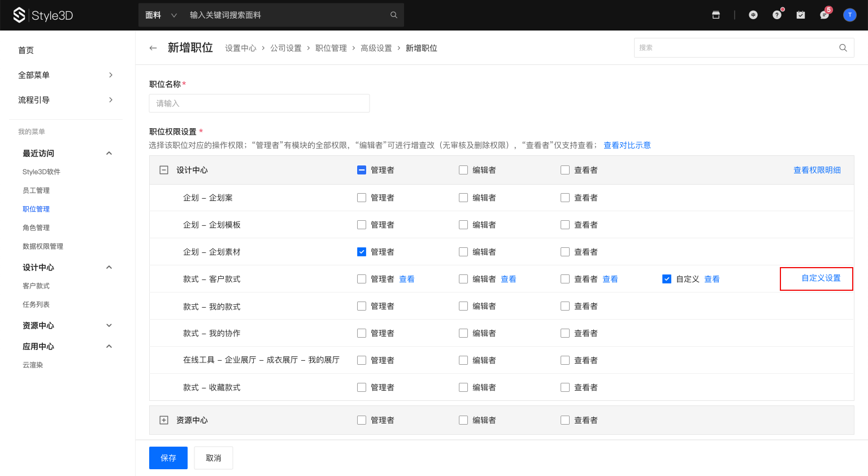The image size is (868, 476).
Task: Click the 保存 button
Action: point(168,458)
